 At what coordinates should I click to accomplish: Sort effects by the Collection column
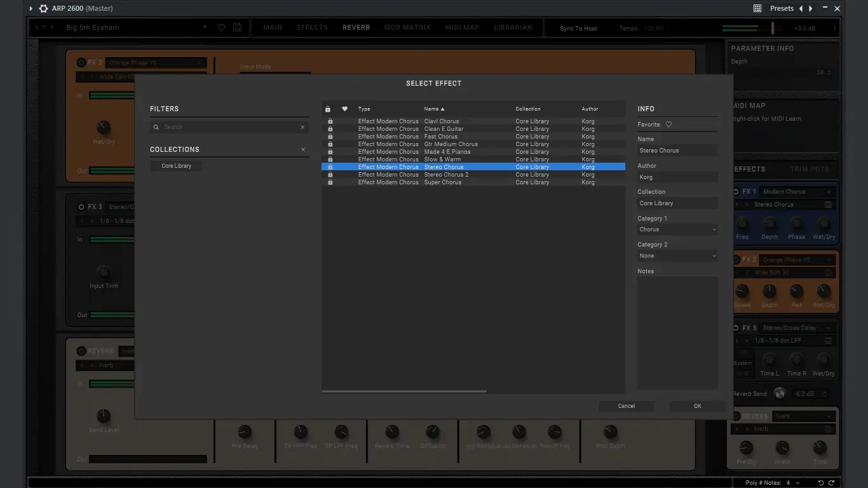coord(528,109)
